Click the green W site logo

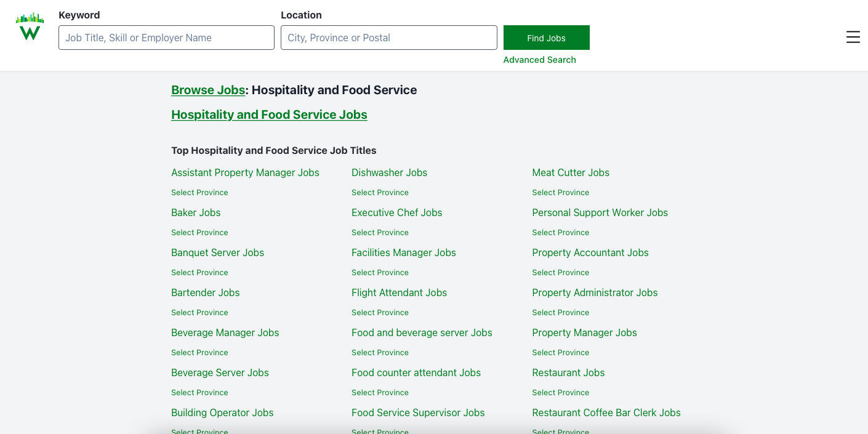point(30,27)
